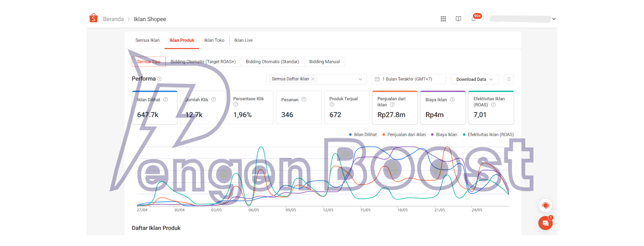Open the apps grid menu icon
The image size is (644, 246).
(x=443, y=19)
